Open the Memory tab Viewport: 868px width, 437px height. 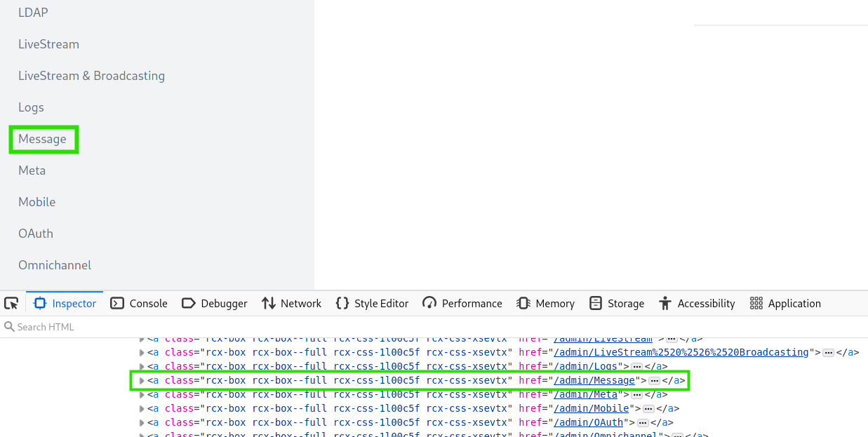tap(545, 303)
